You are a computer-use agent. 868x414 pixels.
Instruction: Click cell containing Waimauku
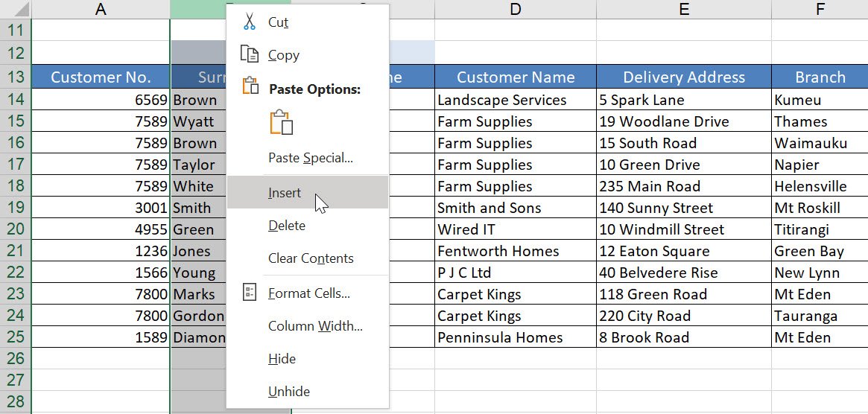[820, 143]
